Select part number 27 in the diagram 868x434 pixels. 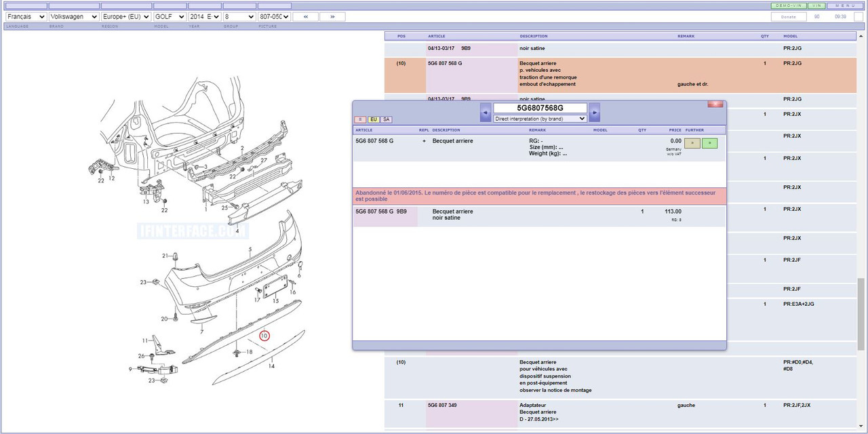point(264,161)
